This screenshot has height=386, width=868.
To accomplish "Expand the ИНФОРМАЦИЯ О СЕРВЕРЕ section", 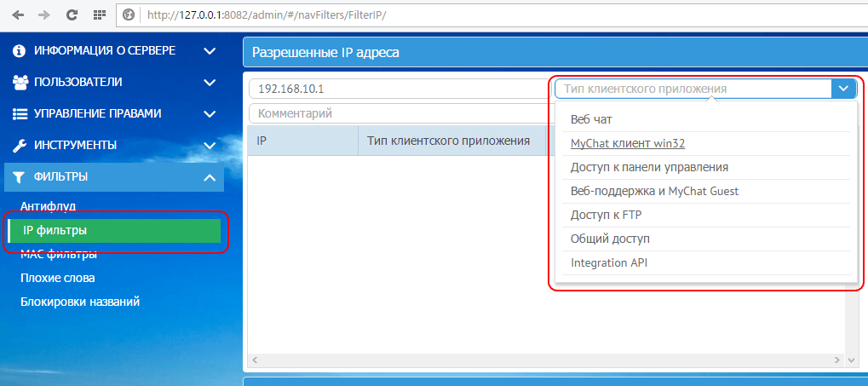I will point(210,51).
